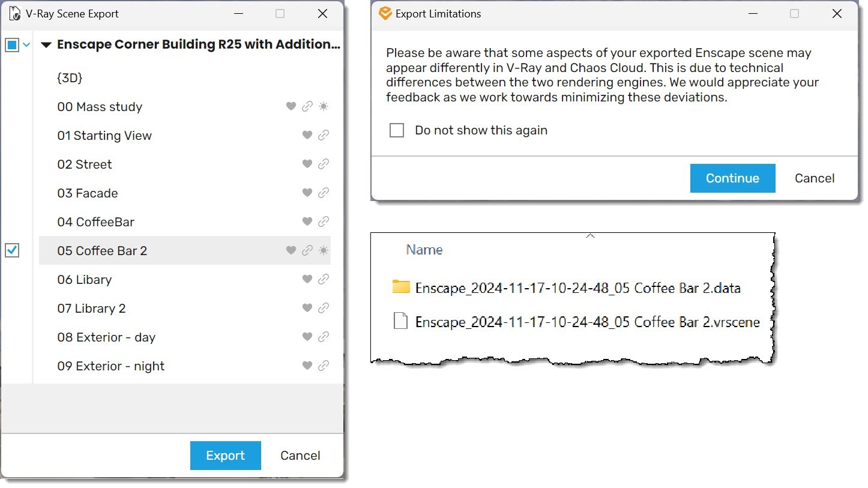Uncheck the 05 Coffee Bar 2 checkbox

pyautogui.click(x=12, y=250)
